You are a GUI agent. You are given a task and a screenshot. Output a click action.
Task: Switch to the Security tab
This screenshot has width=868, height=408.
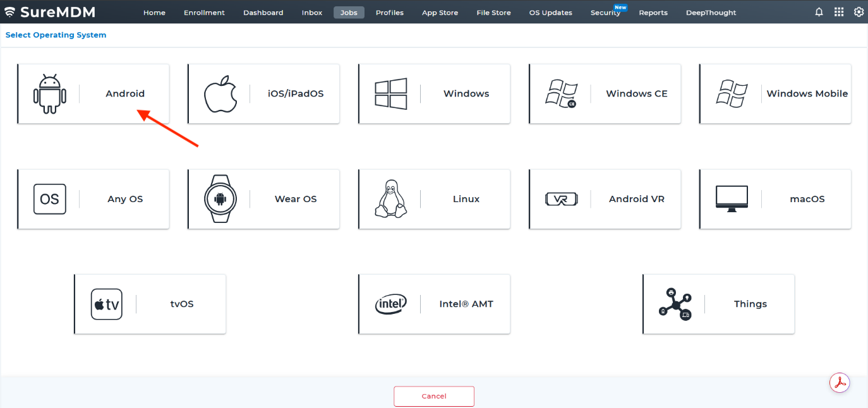(605, 13)
